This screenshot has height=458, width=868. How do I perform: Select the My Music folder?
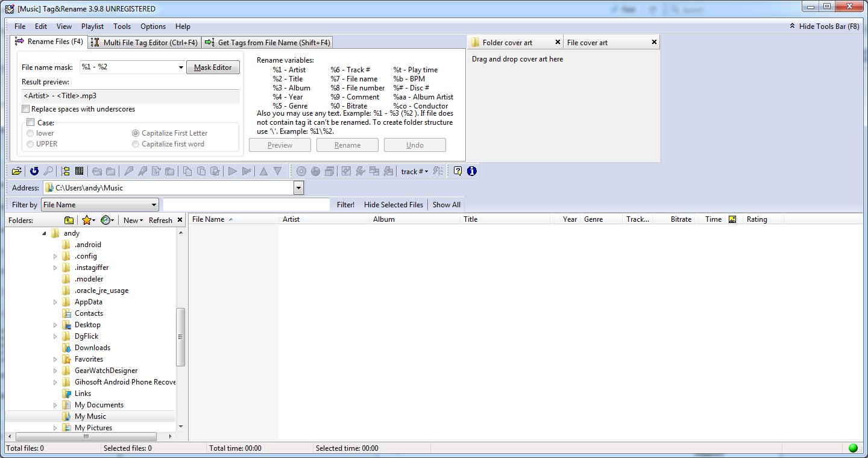90,416
